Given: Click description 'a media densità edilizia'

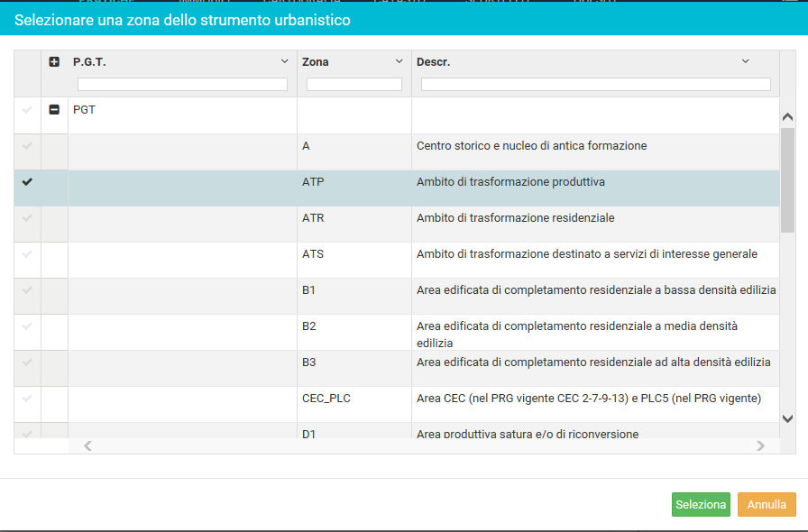Looking at the screenshot, I should click(x=577, y=335).
